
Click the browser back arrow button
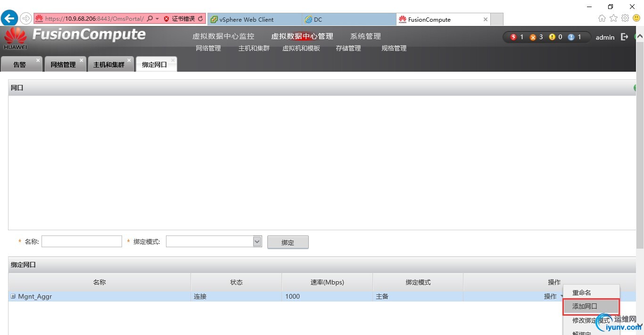[x=9, y=18]
